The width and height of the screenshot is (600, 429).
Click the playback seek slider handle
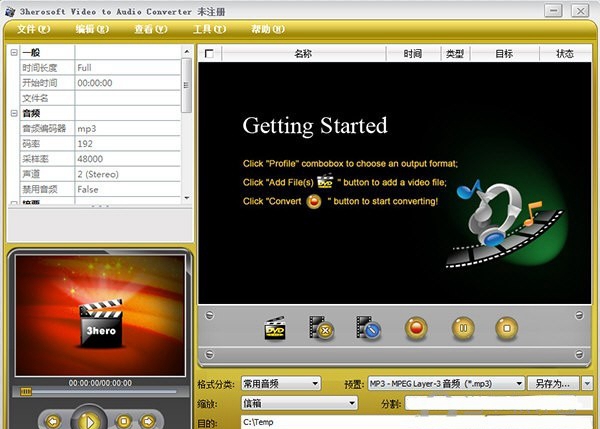coord(26,391)
